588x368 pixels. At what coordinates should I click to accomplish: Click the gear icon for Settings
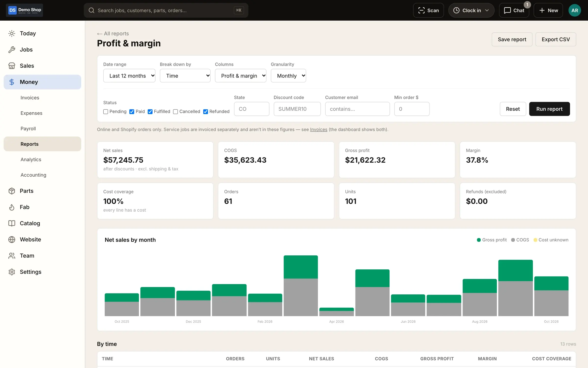click(x=12, y=272)
